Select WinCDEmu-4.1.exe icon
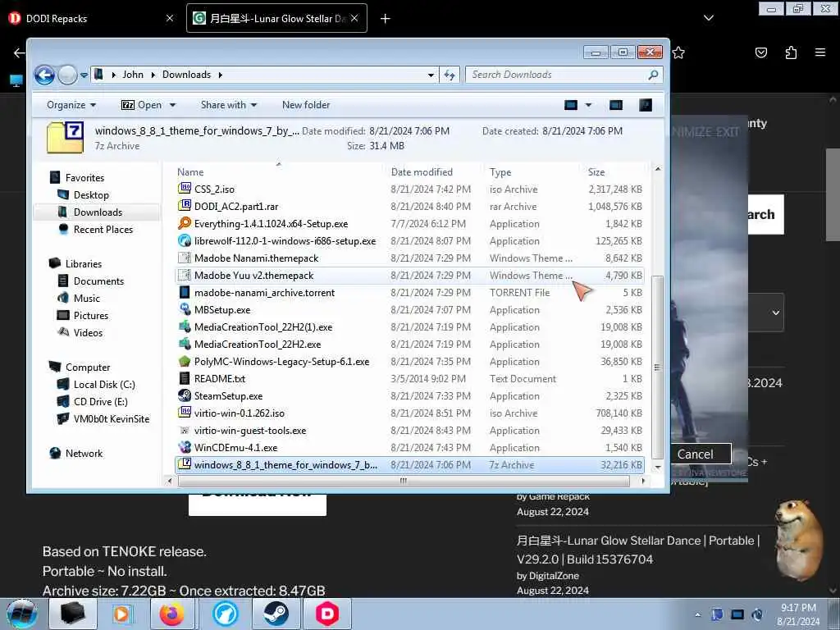The height and width of the screenshot is (630, 840). point(185,447)
